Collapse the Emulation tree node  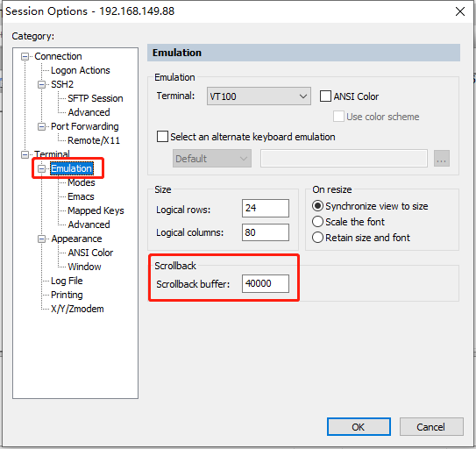tap(41, 168)
